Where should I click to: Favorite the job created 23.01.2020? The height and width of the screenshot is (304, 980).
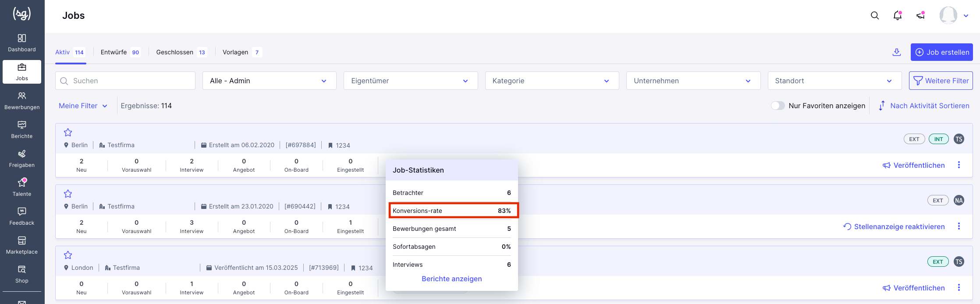(68, 194)
